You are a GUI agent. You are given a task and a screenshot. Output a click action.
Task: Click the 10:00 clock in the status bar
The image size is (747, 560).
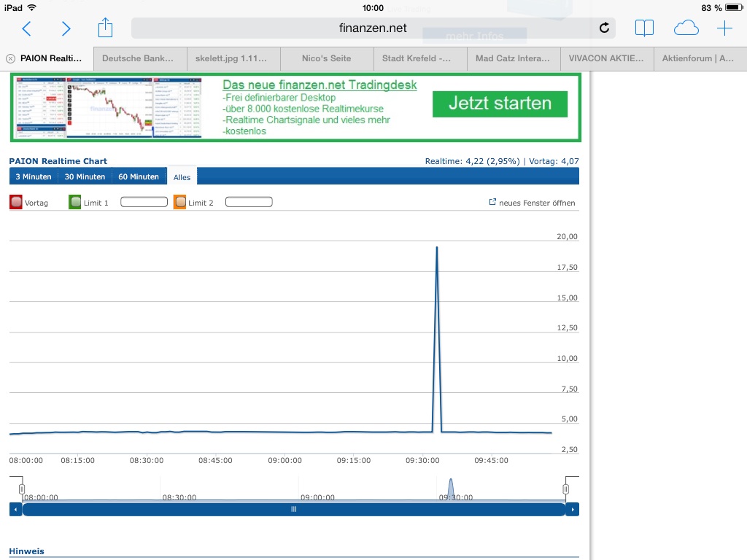click(373, 7)
